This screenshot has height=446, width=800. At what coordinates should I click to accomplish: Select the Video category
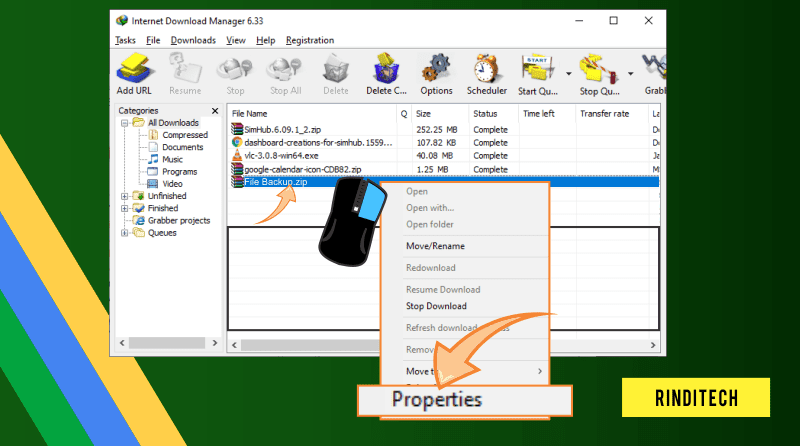[172, 184]
